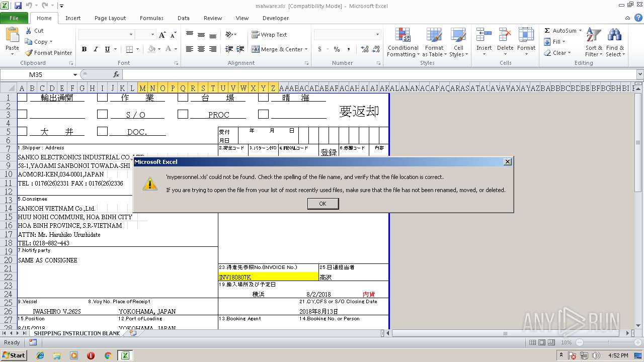Open Format as Table gallery
Screen dimensions: 644x362
[x=434, y=43]
